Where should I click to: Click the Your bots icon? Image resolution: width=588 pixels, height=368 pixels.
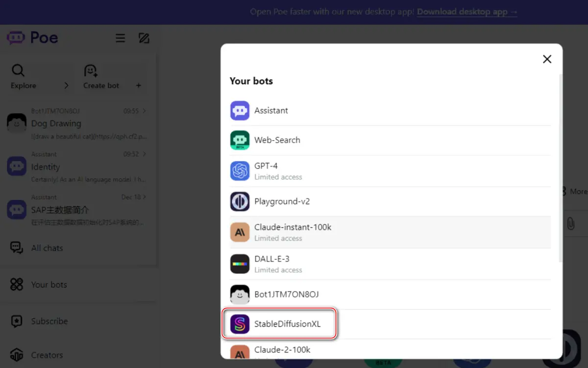click(x=17, y=285)
